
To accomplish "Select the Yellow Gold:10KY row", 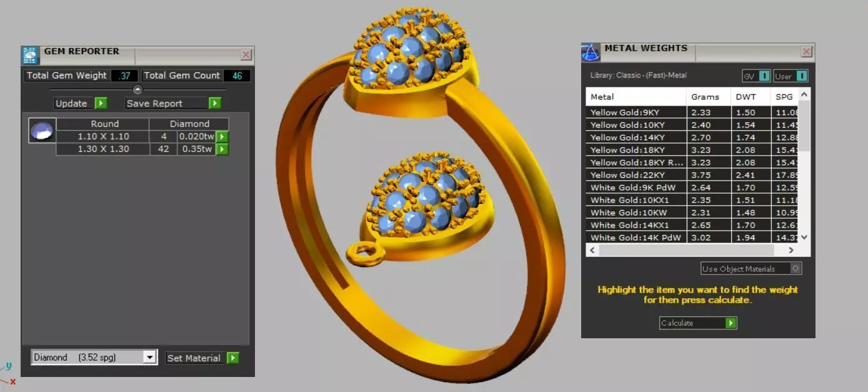I will pyautogui.click(x=692, y=125).
